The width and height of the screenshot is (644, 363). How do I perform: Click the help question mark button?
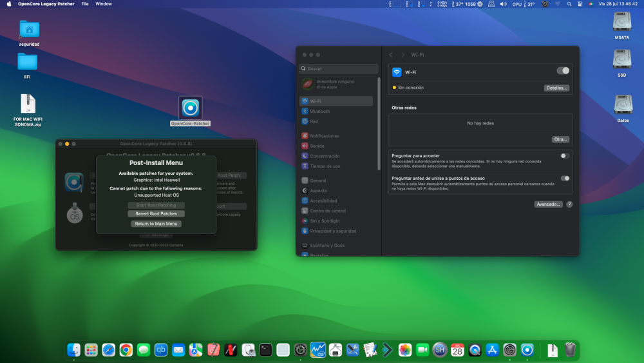point(569,204)
